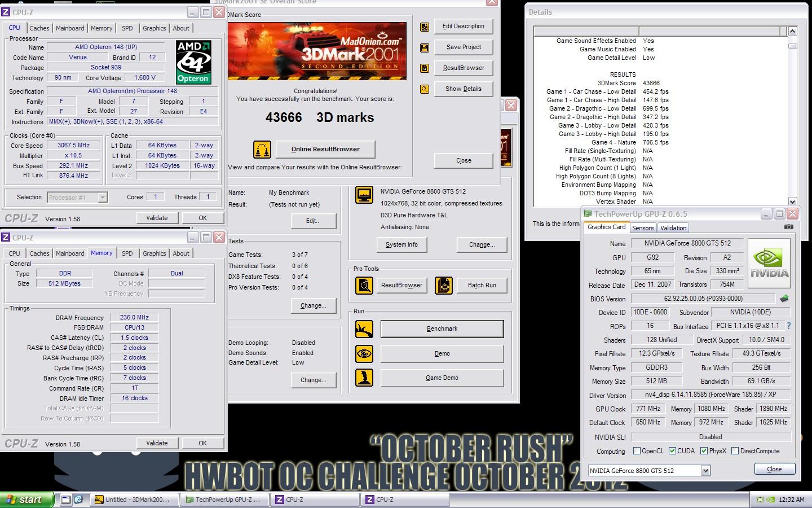Click the Save Project button
The image size is (812, 508).
[464, 47]
